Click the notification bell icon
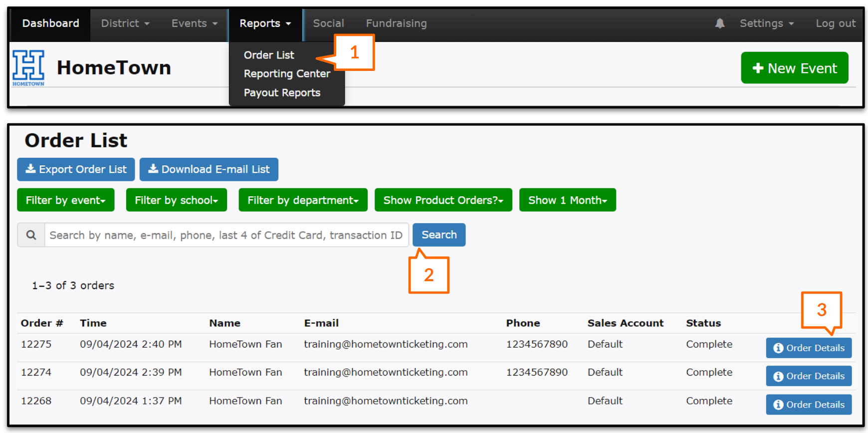Screen dimensions: 868x433 tap(719, 23)
